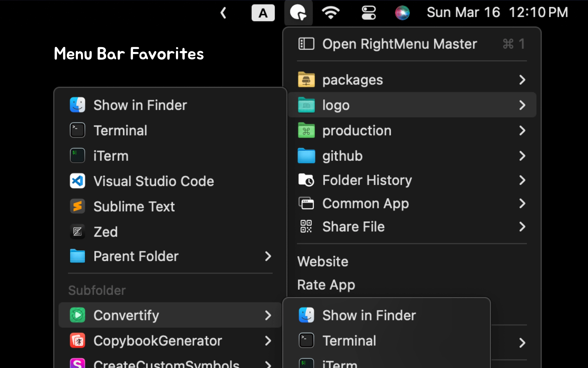Click the input source 'A' icon
Image resolution: width=588 pixels, height=368 pixels.
click(x=263, y=13)
